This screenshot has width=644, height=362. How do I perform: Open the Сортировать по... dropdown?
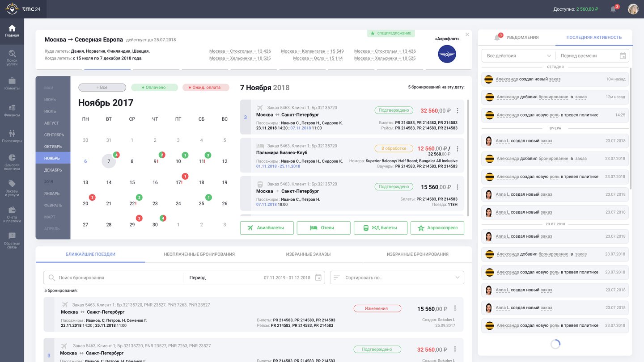click(397, 278)
